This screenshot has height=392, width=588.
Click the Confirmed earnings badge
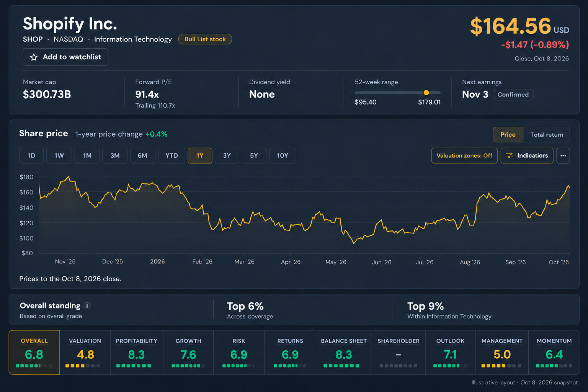coord(513,95)
